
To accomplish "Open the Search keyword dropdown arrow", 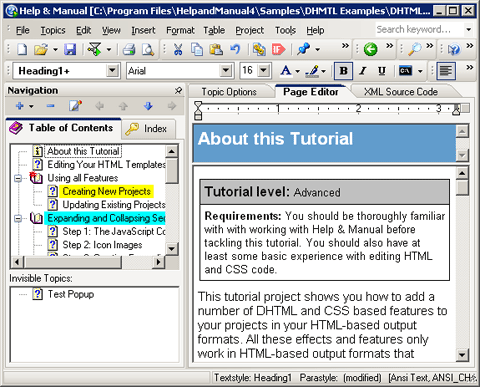I will [468, 29].
